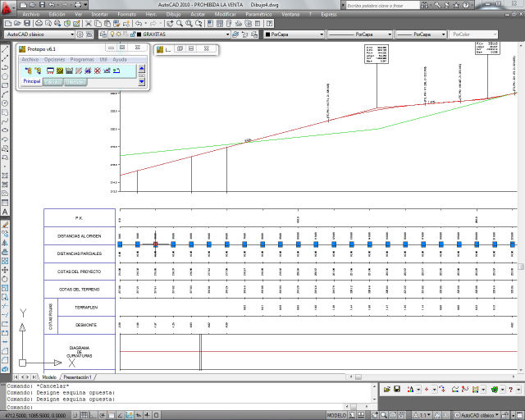Click Save icon in standard toolbar
525x420 pixels.
pos(27,24)
